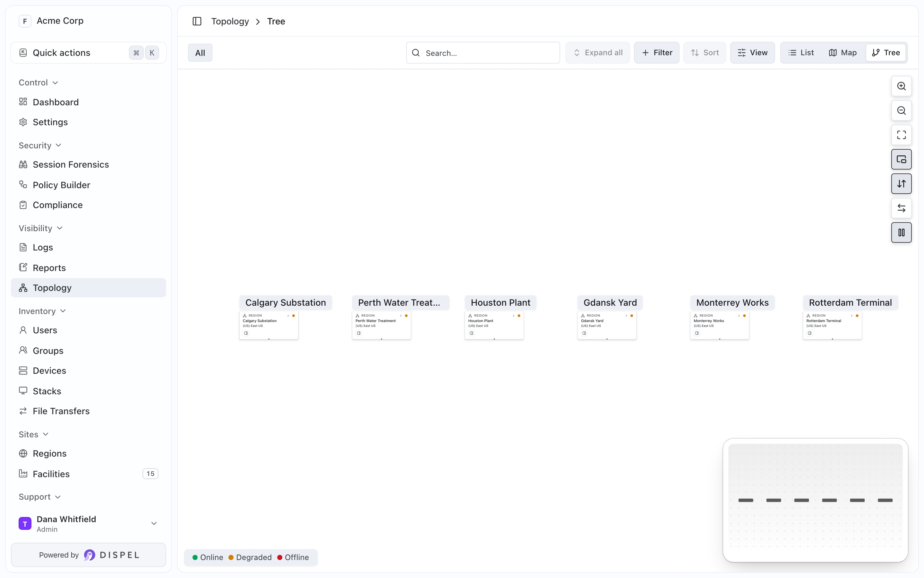
Task: Open Facilities page
Action: [89, 474]
